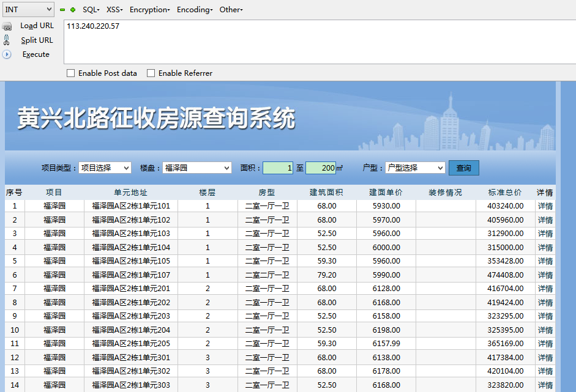Viewport: 576px width, 392px height.
Task: Click the 单元地址 column header
Action: 130,192
